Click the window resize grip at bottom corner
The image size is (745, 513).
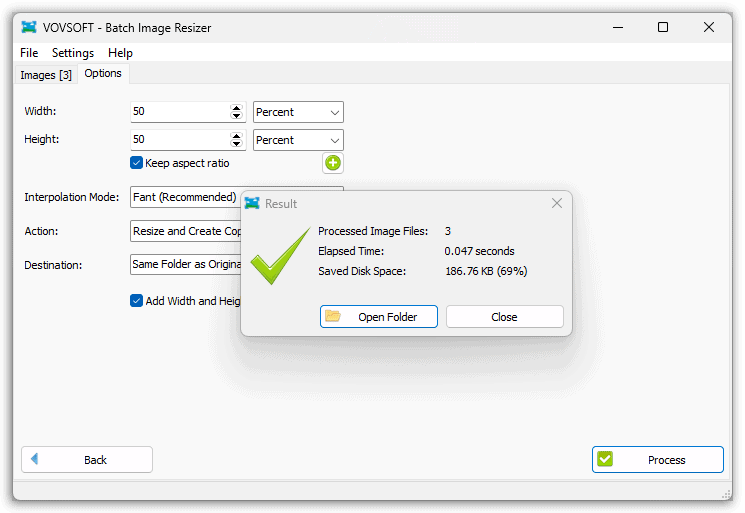(727, 494)
